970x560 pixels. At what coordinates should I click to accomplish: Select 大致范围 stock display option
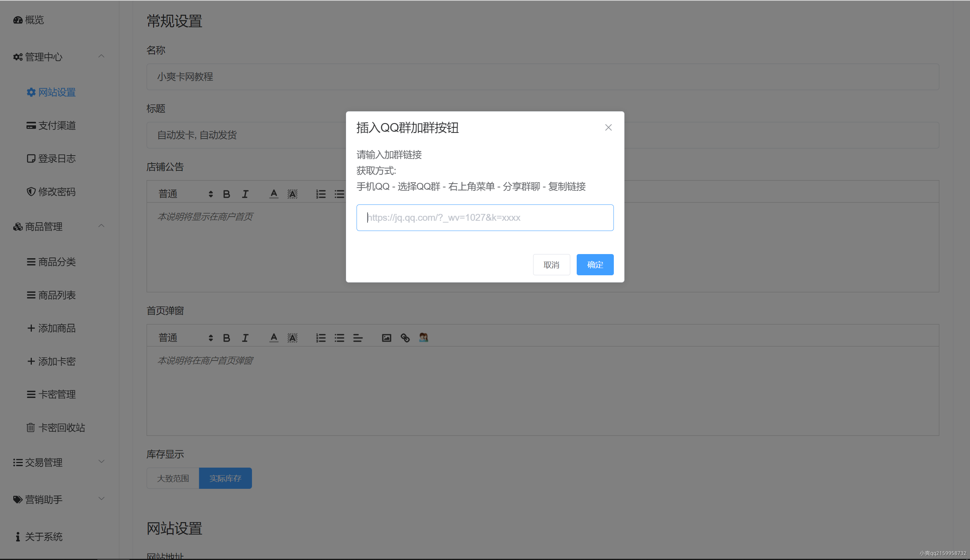(173, 479)
